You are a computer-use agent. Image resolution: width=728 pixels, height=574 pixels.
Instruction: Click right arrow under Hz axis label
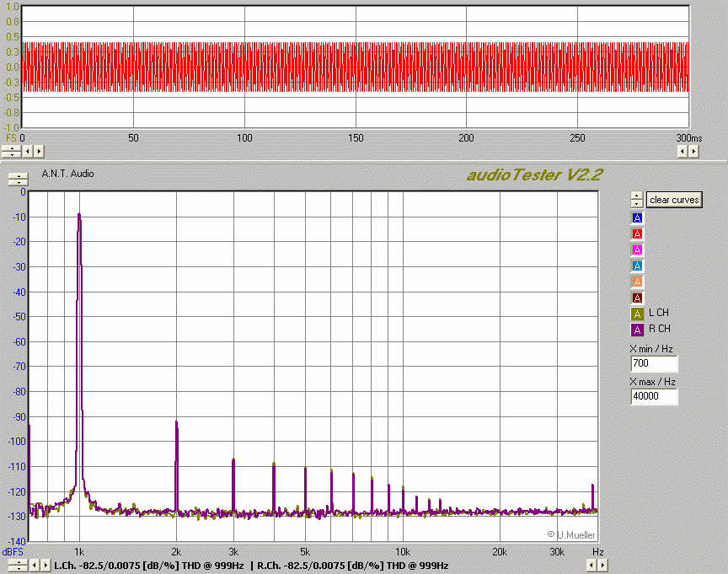[602, 566]
